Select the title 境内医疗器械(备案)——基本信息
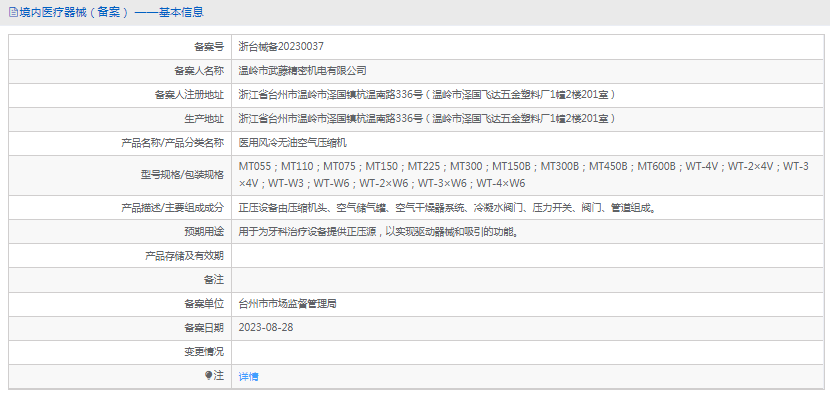 point(111,12)
